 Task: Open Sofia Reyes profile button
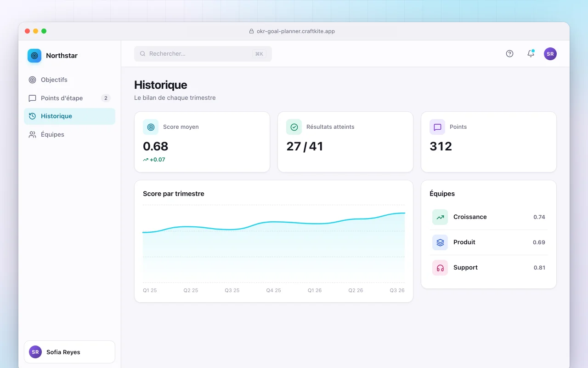[x=69, y=352]
